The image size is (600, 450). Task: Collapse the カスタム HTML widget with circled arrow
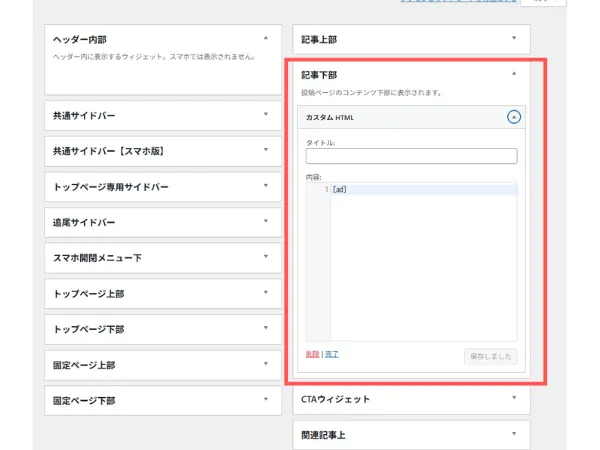[514, 117]
